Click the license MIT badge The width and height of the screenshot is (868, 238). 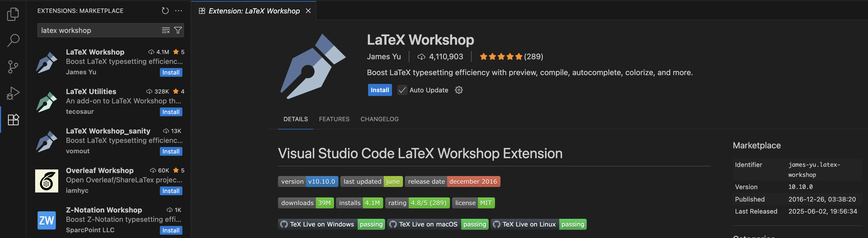click(474, 203)
